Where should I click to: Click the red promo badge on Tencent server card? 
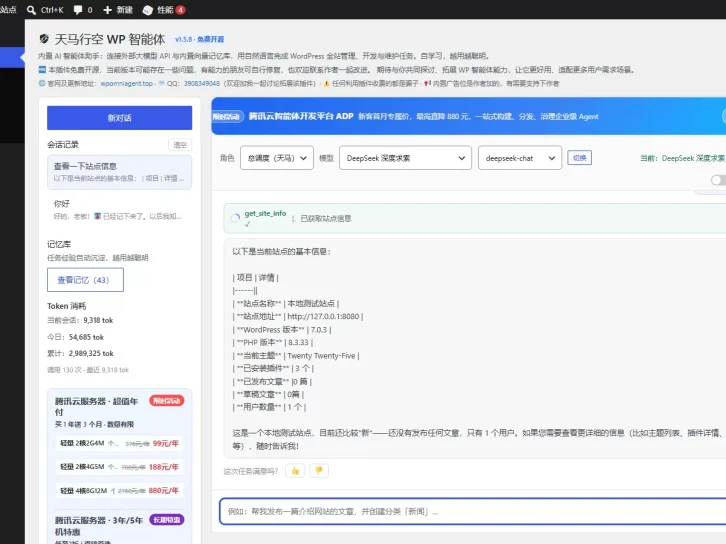click(x=167, y=400)
